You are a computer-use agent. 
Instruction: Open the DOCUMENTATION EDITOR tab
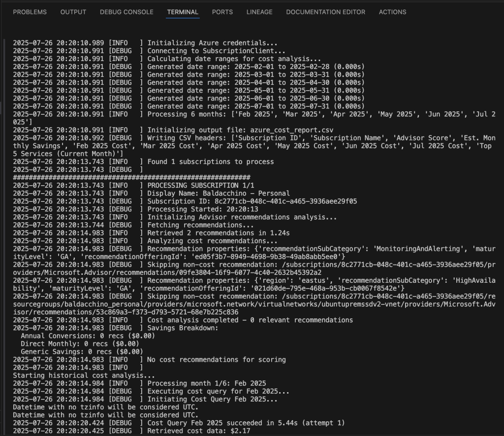tap(326, 12)
